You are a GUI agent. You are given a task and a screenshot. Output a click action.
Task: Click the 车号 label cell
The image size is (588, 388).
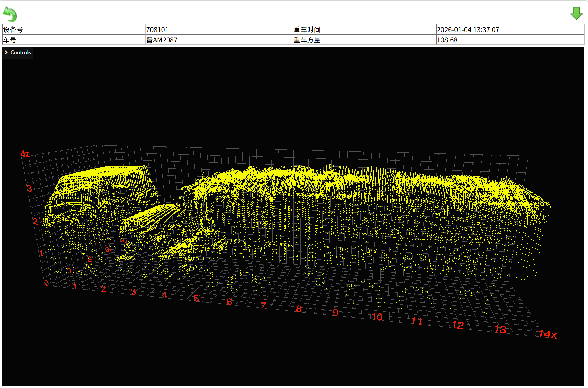(10, 40)
